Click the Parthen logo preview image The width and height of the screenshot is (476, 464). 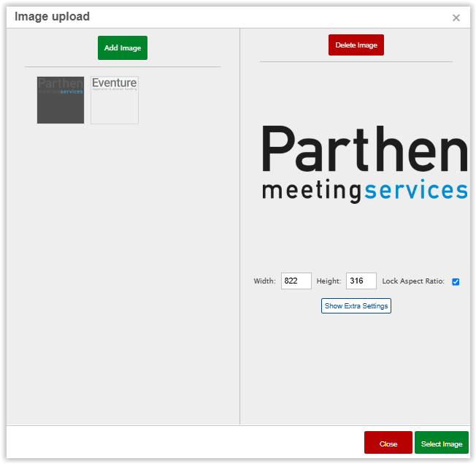point(364,164)
